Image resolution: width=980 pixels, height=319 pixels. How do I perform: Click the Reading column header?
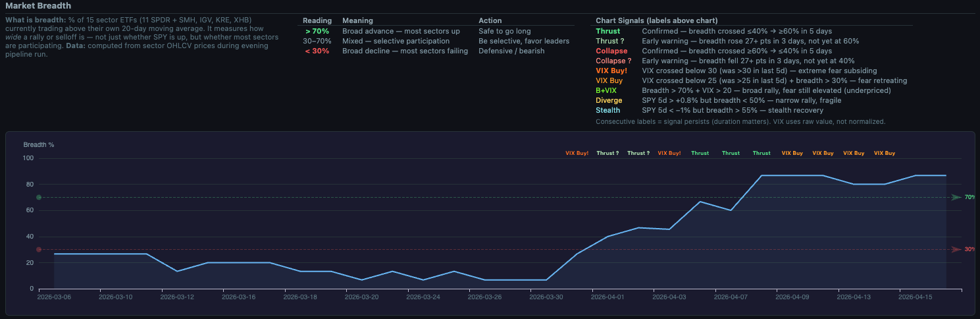[x=317, y=20]
